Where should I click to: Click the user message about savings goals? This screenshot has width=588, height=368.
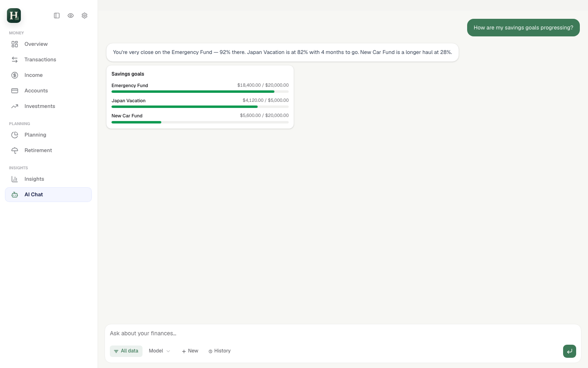click(523, 28)
